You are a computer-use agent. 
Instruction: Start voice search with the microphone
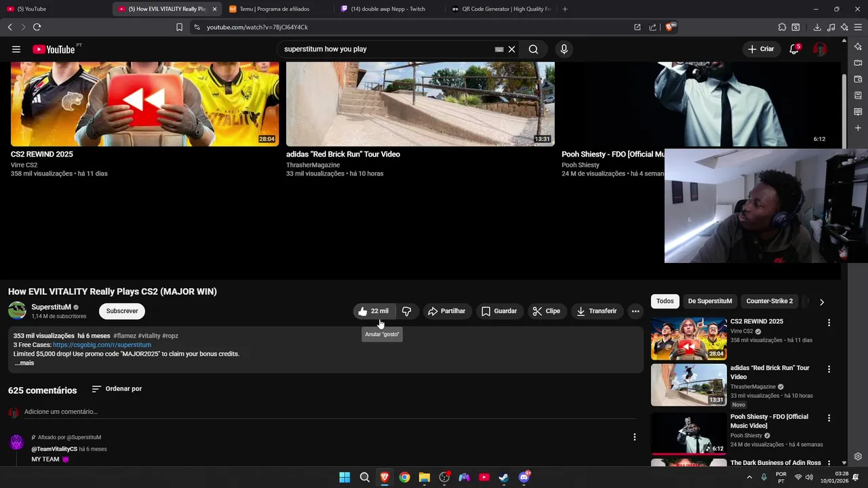[x=564, y=49]
